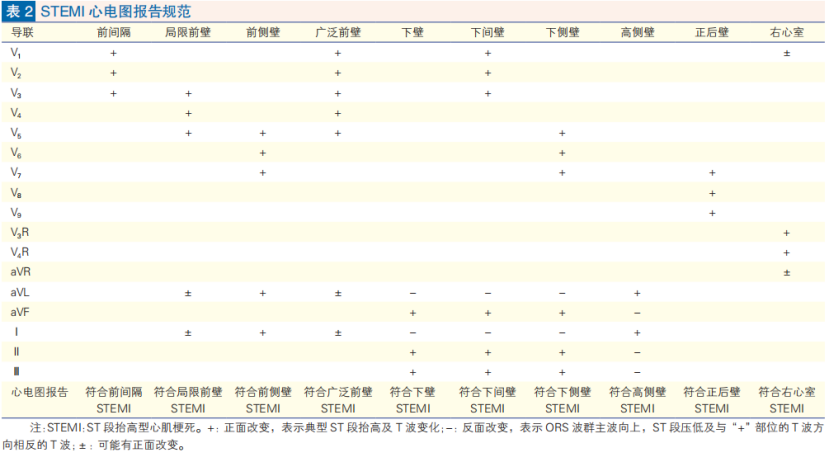Click the + cell in V3R row
This screenshot has height=462, width=830.
pos(787,232)
